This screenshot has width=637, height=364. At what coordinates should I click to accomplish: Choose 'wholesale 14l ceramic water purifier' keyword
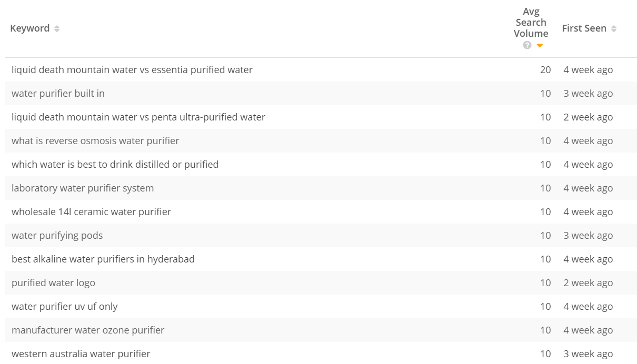click(91, 211)
